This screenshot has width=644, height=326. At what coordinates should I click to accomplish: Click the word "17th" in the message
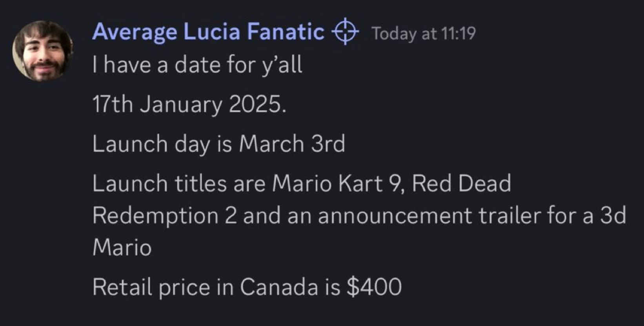pos(112,105)
